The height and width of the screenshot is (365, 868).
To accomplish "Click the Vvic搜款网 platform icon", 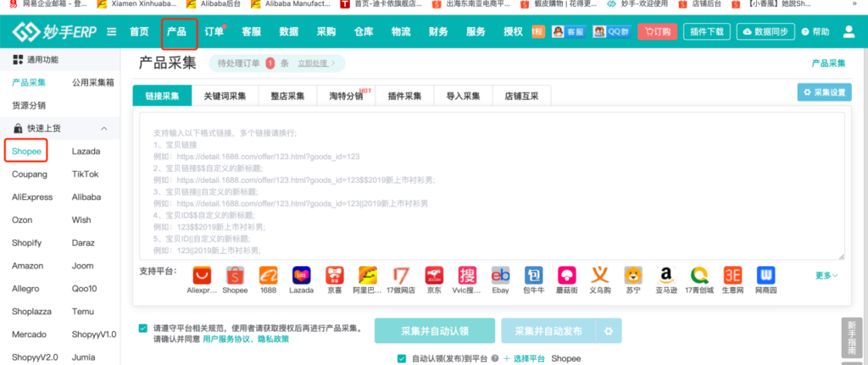I will pyautogui.click(x=467, y=275).
